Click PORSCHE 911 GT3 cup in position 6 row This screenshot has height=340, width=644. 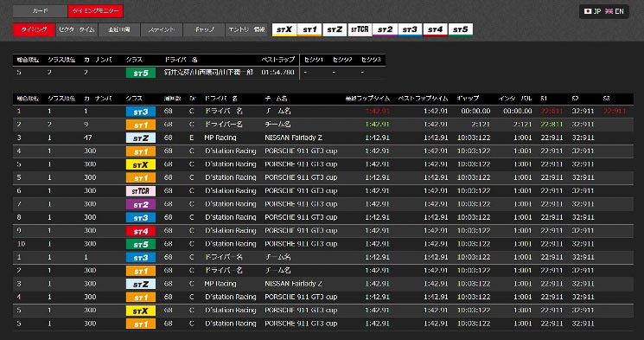[301, 190]
